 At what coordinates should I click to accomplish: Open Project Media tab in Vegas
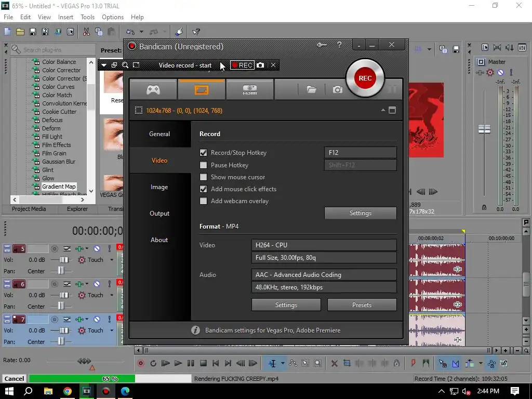(29, 209)
